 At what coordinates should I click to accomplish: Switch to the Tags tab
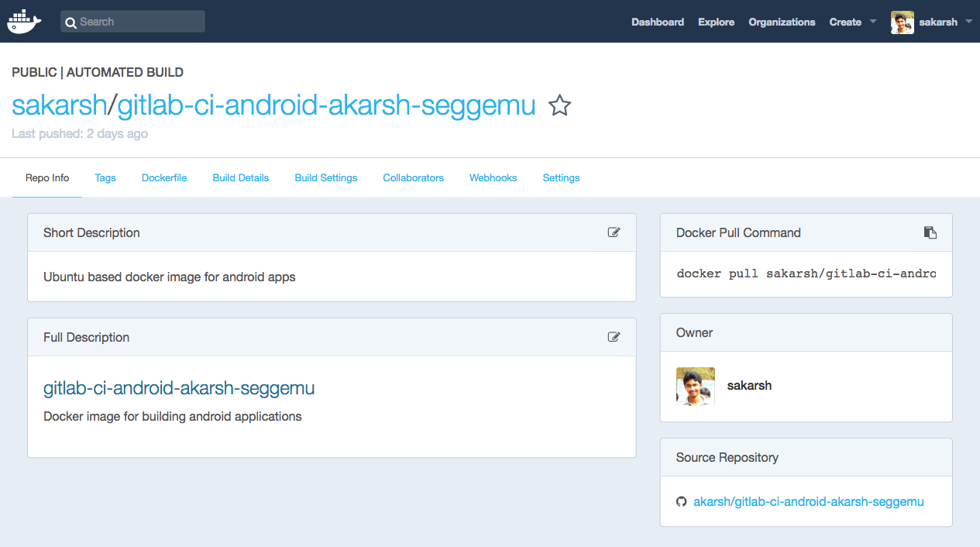tap(105, 178)
